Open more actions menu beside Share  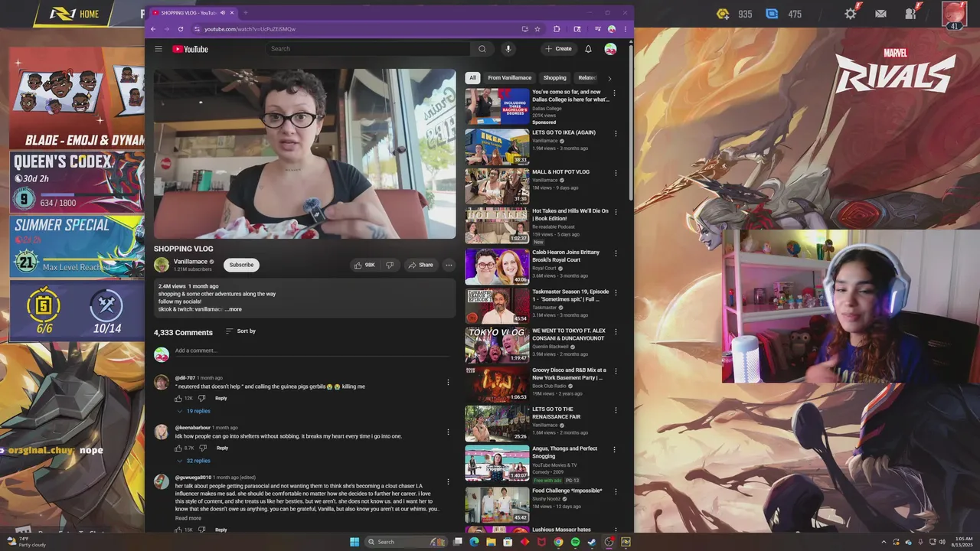point(449,265)
